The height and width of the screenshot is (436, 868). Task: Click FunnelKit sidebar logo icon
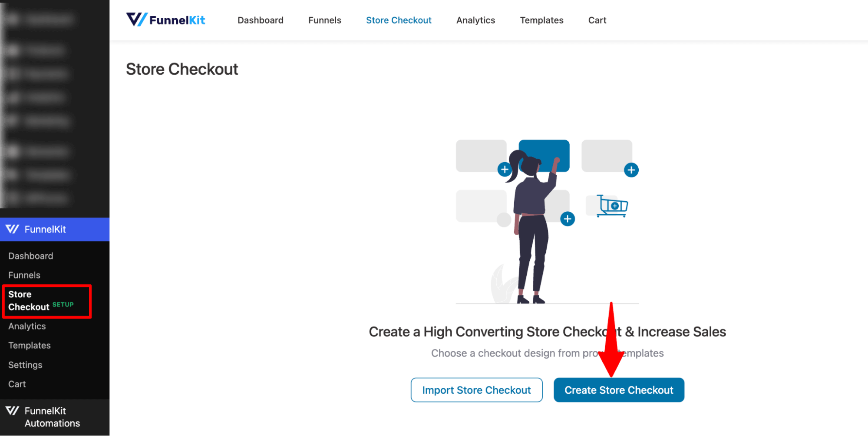(12, 229)
